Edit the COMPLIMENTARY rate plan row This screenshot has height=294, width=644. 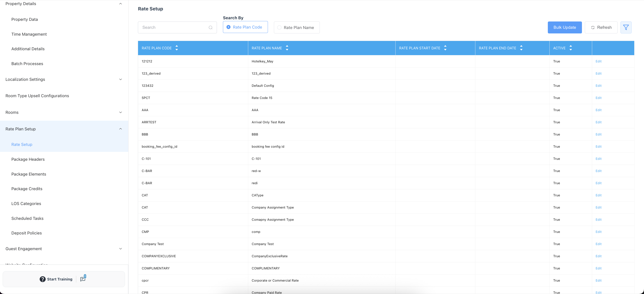tap(598, 268)
